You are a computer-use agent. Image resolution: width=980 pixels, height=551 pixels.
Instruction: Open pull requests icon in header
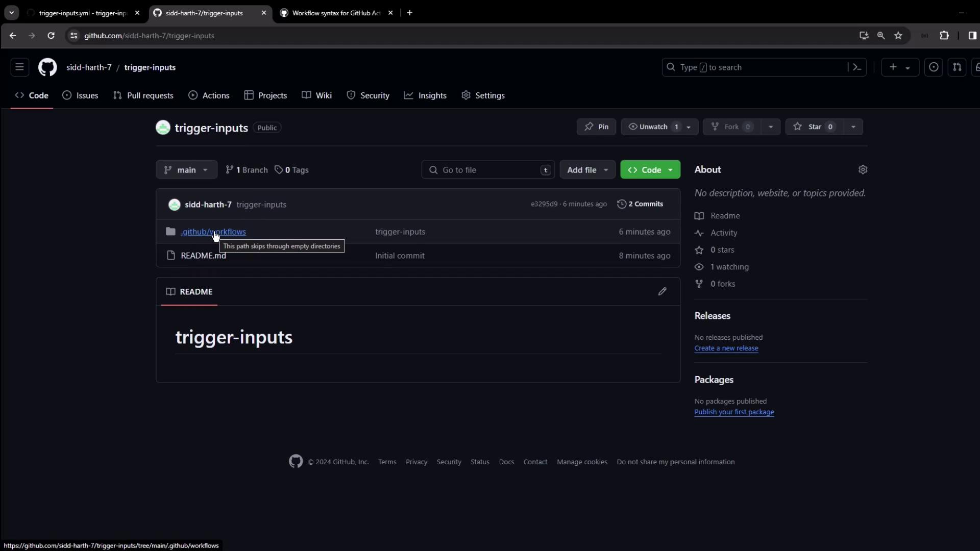point(957,67)
